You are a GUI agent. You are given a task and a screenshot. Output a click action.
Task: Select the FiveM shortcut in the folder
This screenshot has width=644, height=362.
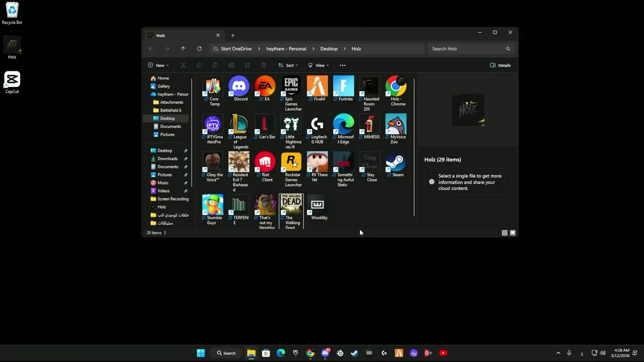[x=317, y=89]
